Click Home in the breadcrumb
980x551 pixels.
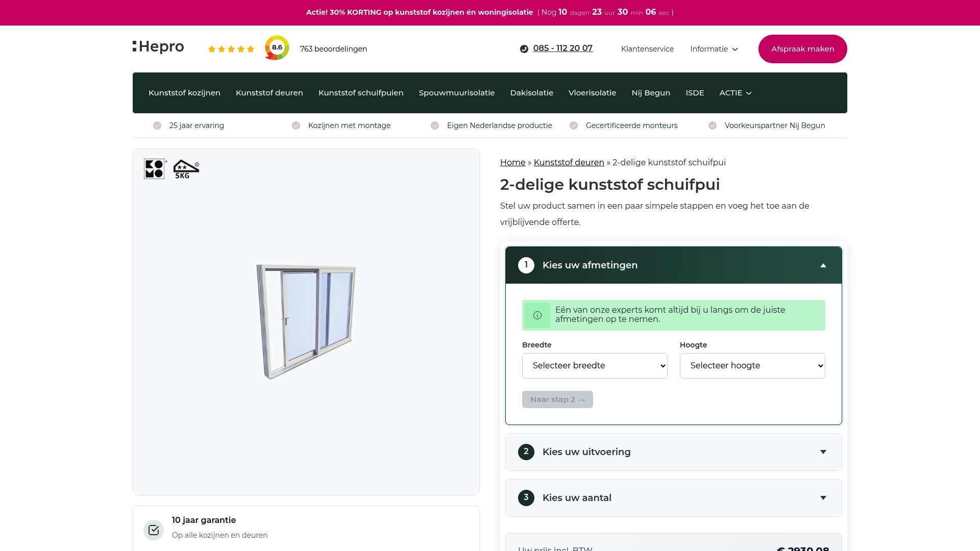(x=512, y=162)
